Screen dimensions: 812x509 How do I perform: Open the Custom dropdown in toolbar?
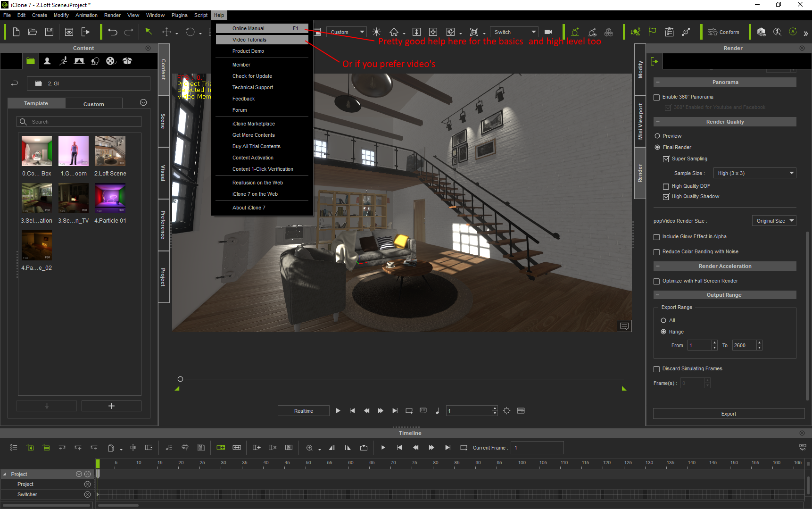[x=347, y=32]
